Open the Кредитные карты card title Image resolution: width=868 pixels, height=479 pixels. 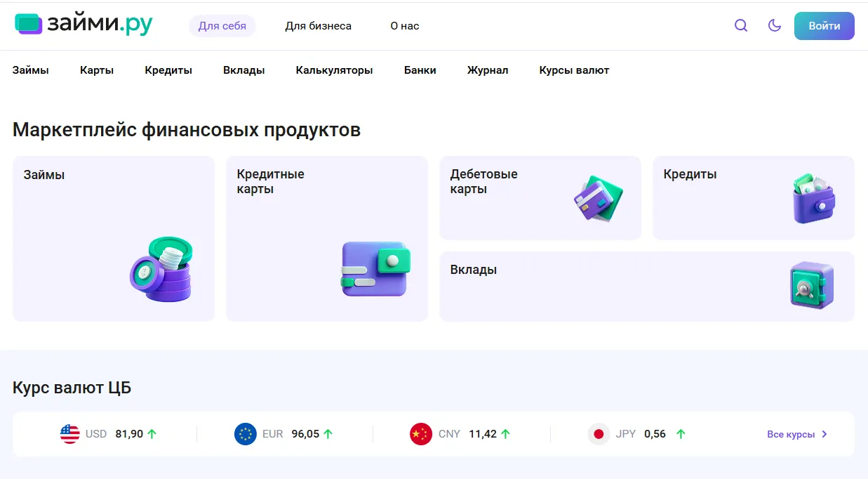point(271,181)
